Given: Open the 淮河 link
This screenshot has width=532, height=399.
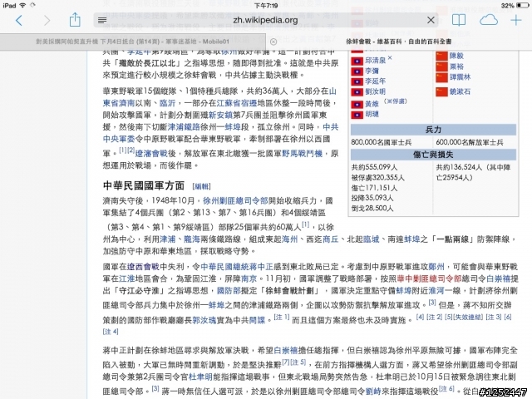Looking at the screenshot, I should tap(436, 291).
